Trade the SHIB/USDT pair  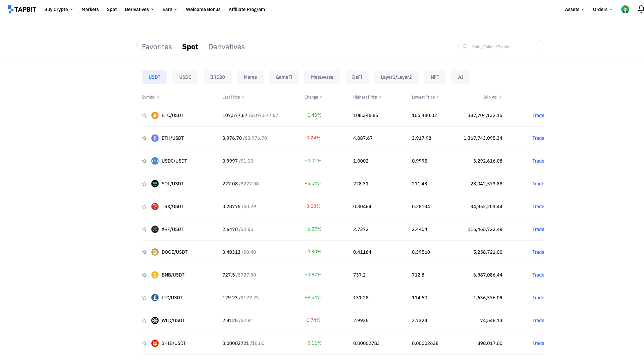point(538,343)
